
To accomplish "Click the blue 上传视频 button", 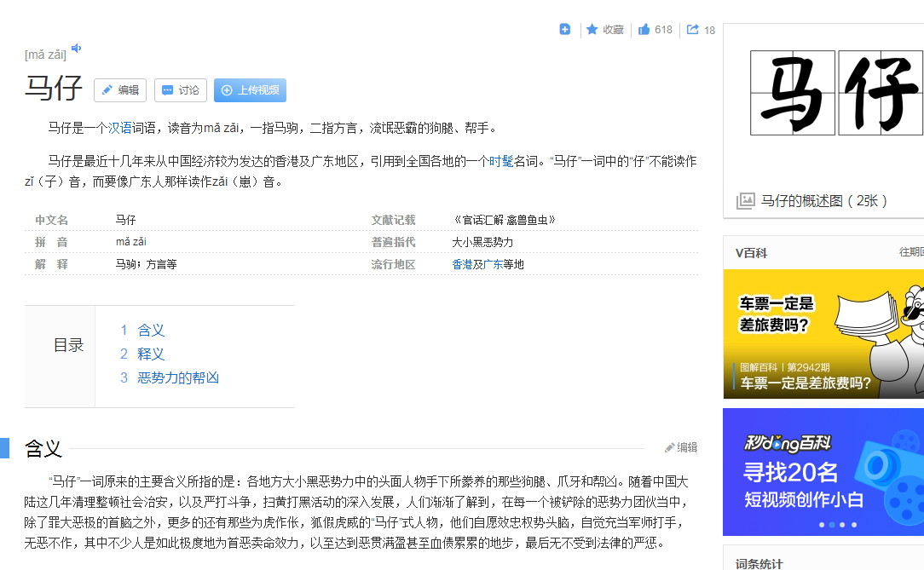I will pos(250,90).
